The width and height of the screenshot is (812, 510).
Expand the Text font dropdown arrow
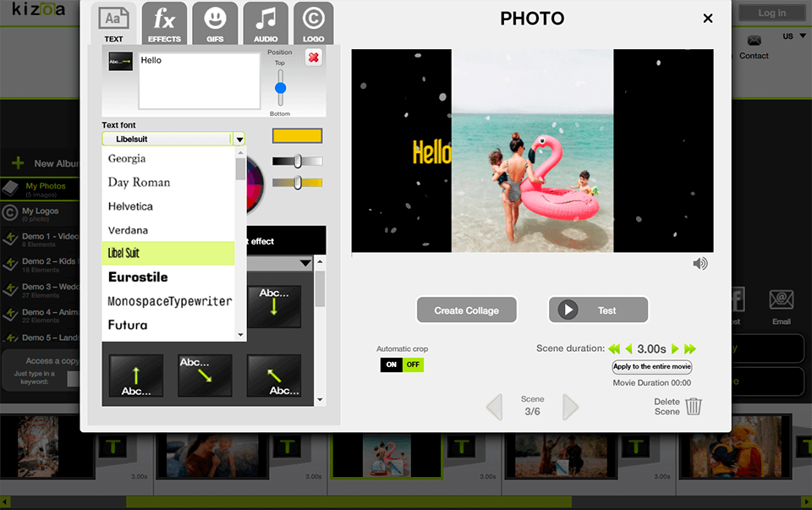click(239, 140)
